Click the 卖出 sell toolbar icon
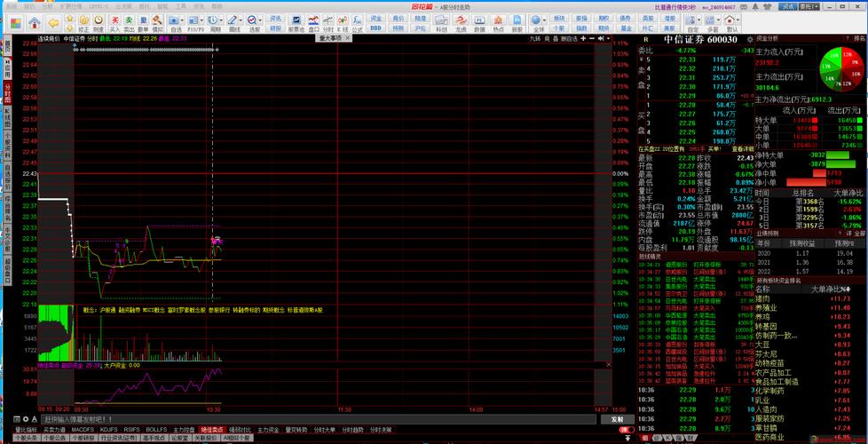The height and width of the screenshot is (444, 868). 129,23
